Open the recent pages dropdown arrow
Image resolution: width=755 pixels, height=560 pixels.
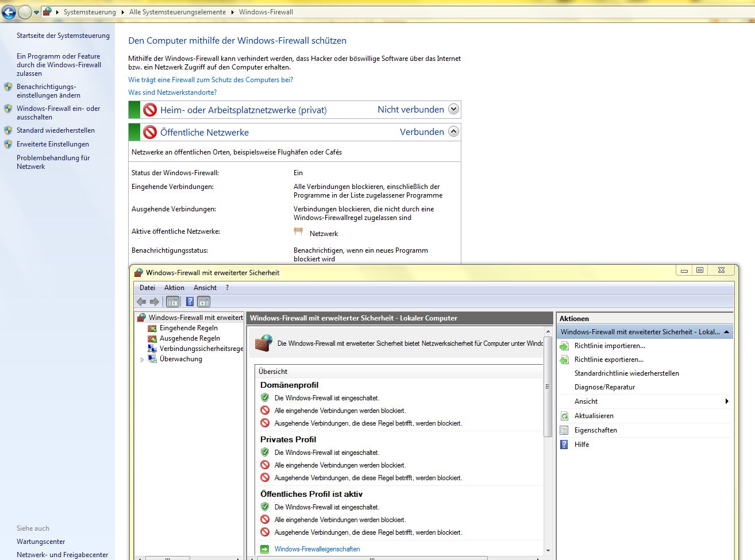pos(36,12)
